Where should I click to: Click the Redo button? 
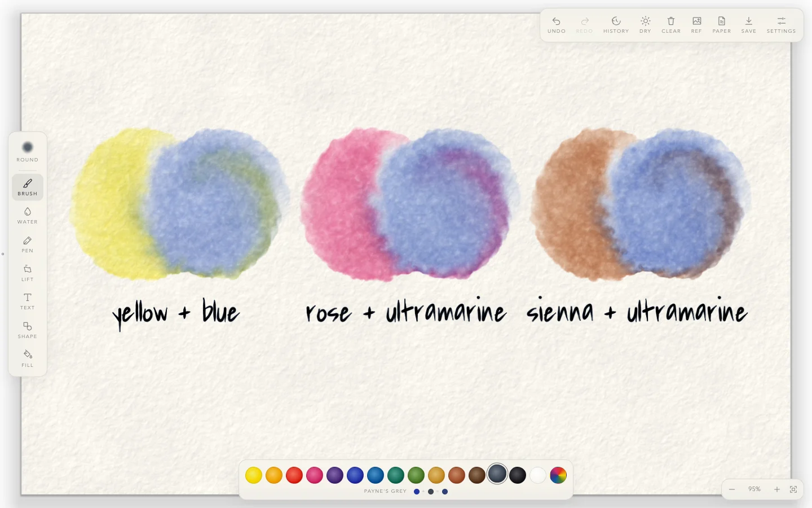[584, 25]
